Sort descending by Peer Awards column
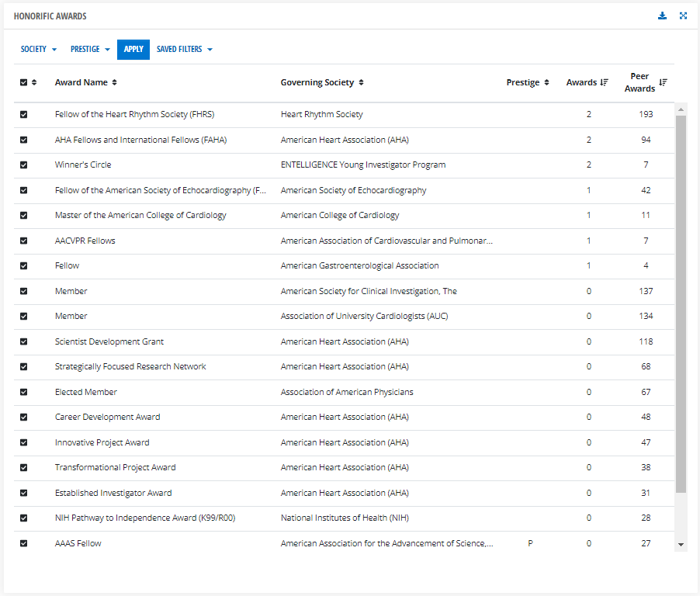This screenshot has height=596, width=700. coord(663,82)
